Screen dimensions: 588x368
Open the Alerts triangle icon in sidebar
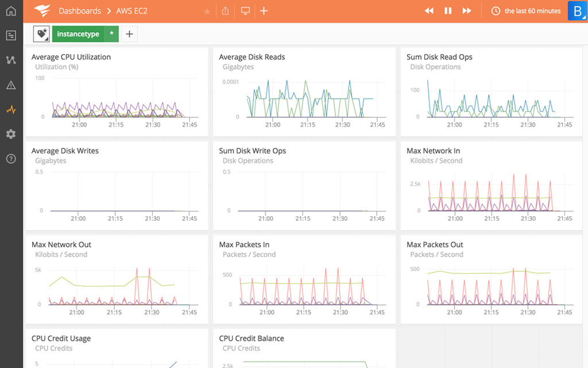(11, 85)
